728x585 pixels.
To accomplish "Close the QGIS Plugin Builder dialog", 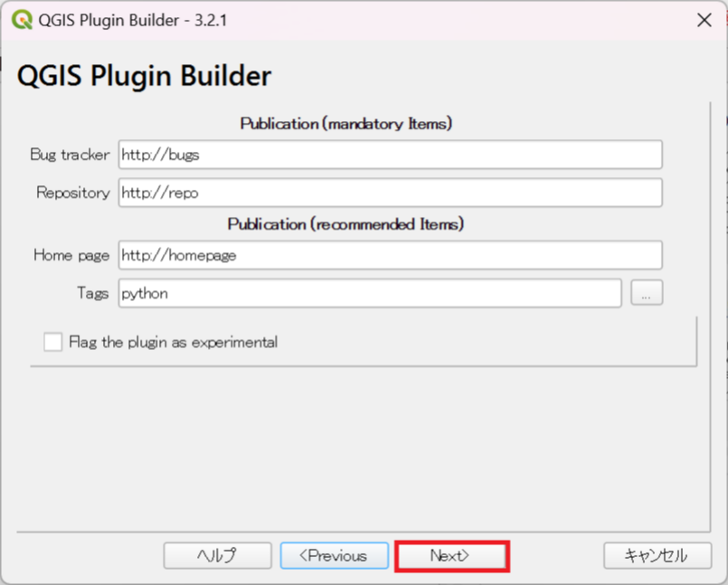I will point(704,21).
